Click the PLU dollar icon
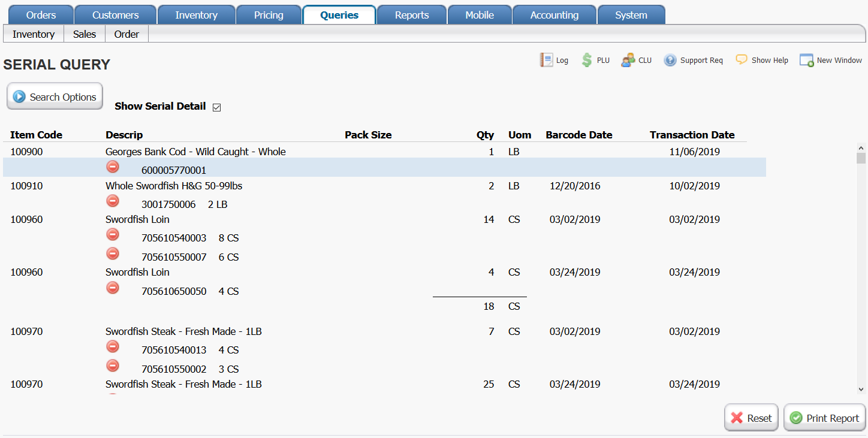This screenshot has width=868, height=438. coord(587,60)
